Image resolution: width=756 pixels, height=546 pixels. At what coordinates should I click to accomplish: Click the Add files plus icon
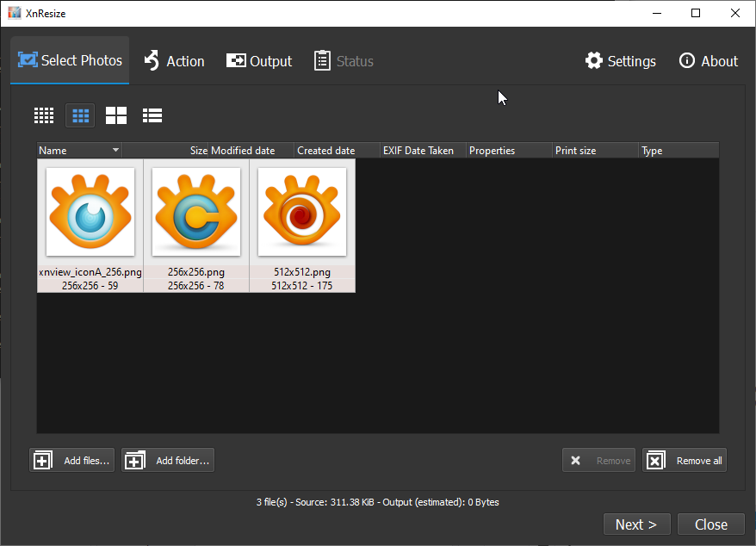(42, 459)
